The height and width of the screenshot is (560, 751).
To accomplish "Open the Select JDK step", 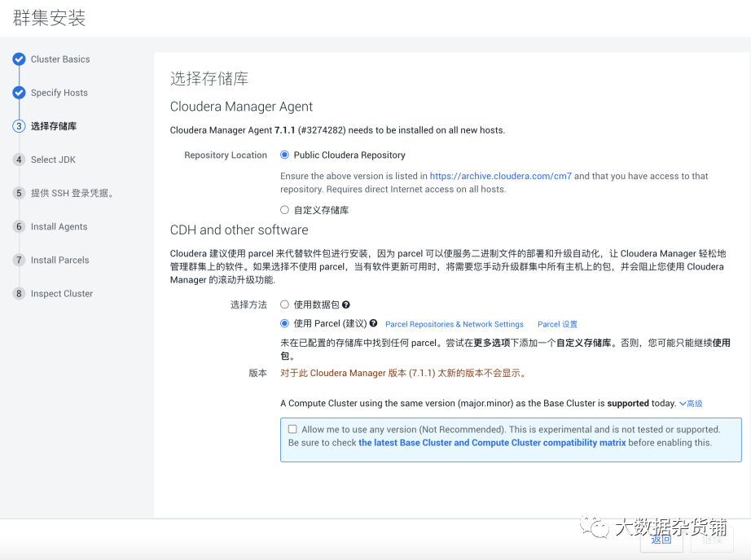I will [x=53, y=160].
